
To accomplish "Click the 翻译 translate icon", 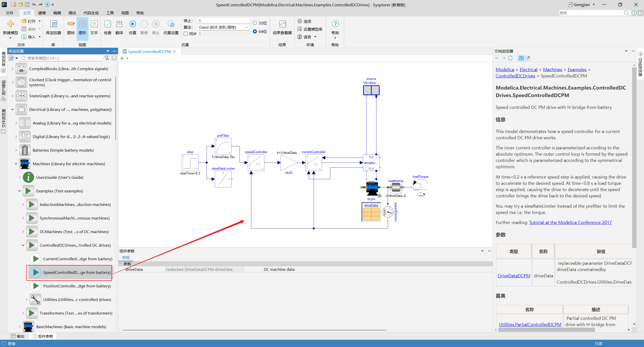I will click(x=119, y=24).
